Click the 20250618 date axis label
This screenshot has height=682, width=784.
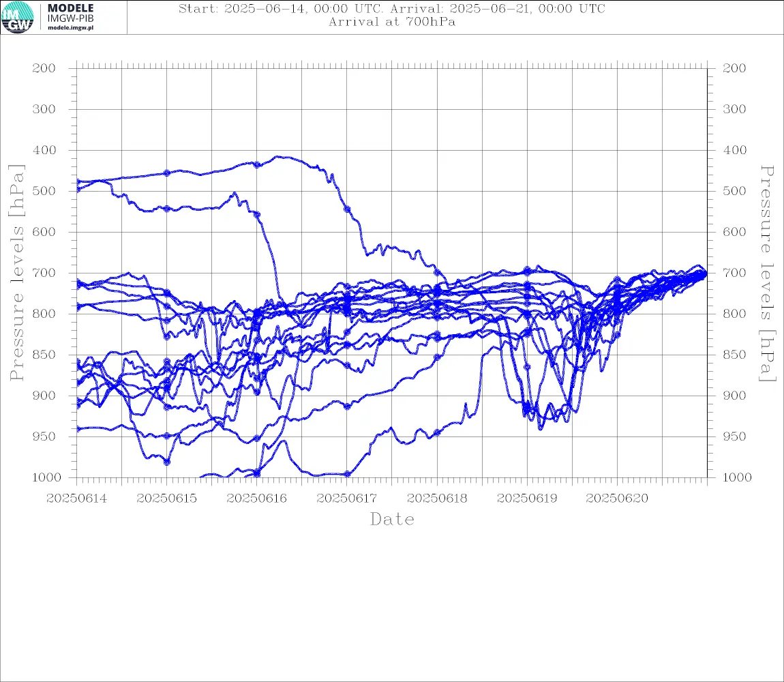[x=437, y=499]
